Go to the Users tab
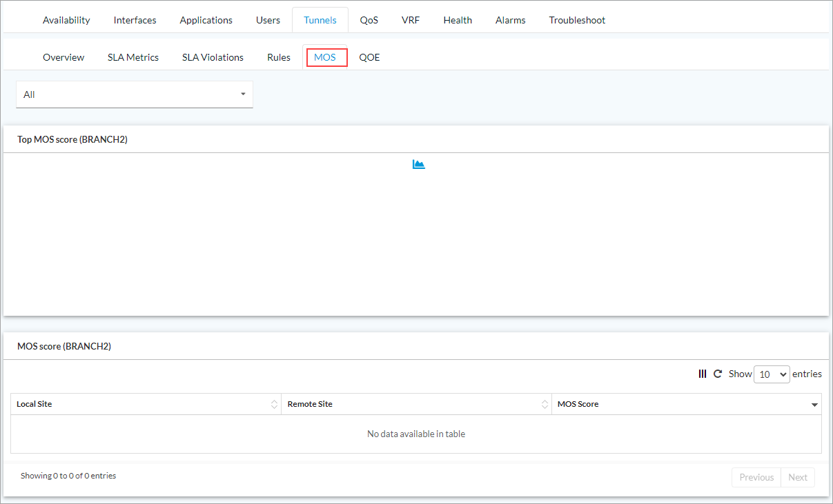This screenshot has height=504, width=833. (x=268, y=20)
